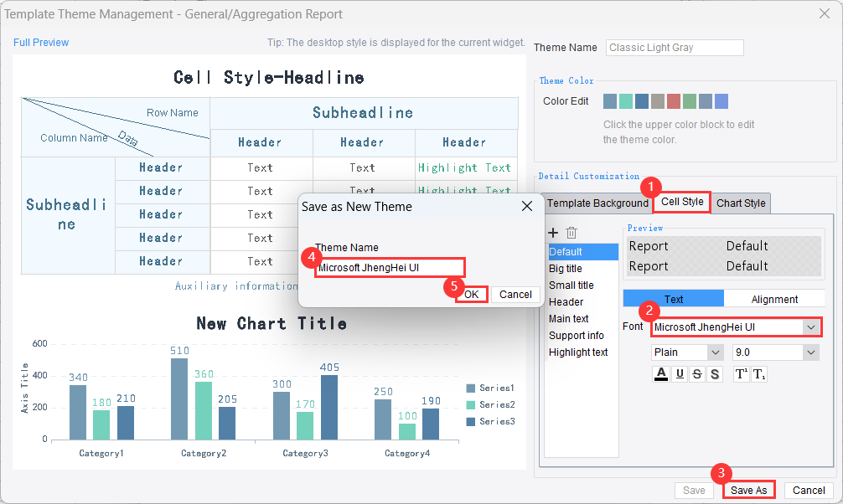The image size is (843, 504).
Task: Click the Auxiliary information text
Action: 236,285
